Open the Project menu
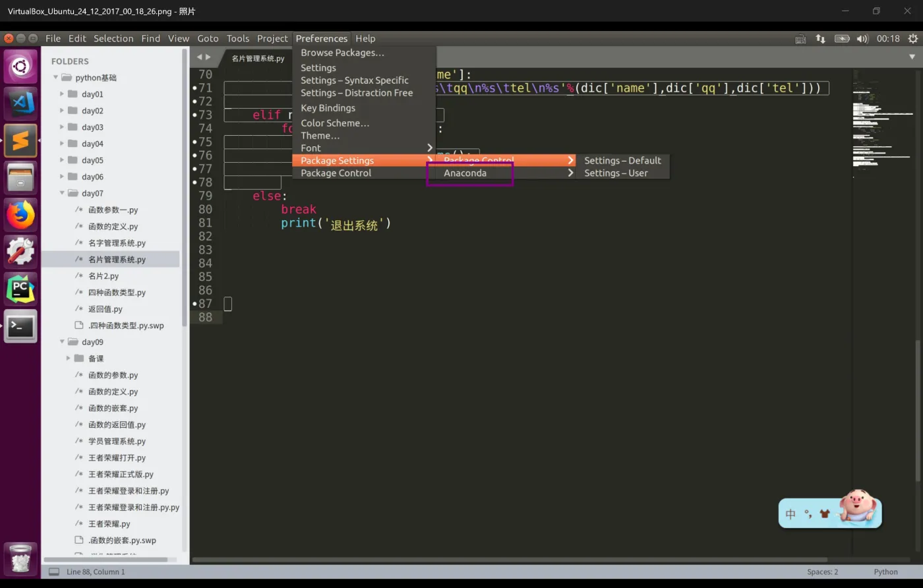Viewport: 923px width, 588px height. point(272,38)
